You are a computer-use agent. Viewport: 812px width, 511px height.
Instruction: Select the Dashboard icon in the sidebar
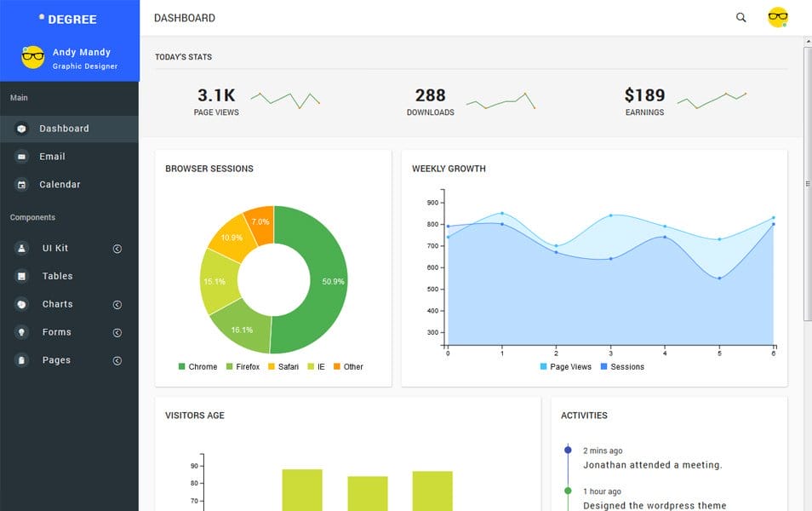pos(20,128)
